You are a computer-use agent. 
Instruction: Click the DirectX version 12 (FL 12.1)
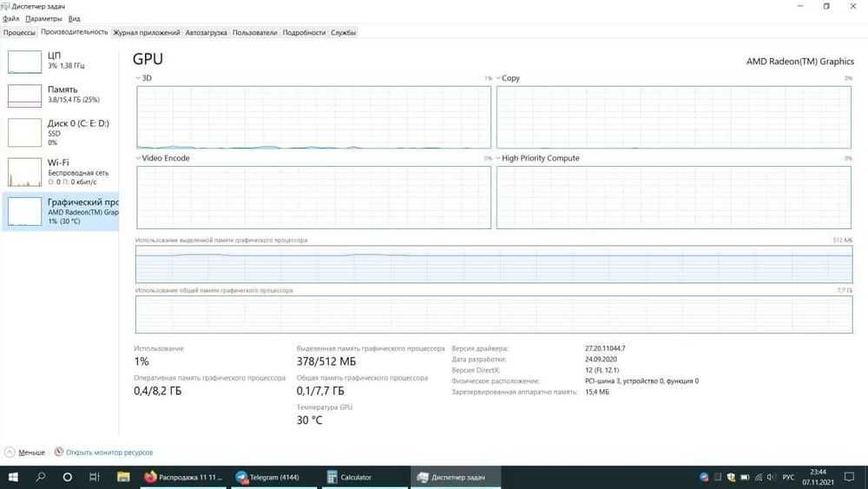point(602,370)
